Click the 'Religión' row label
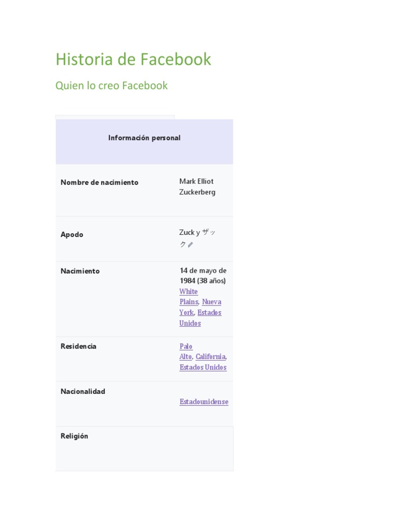Viewport: 399px width, 532px height. 74,436
